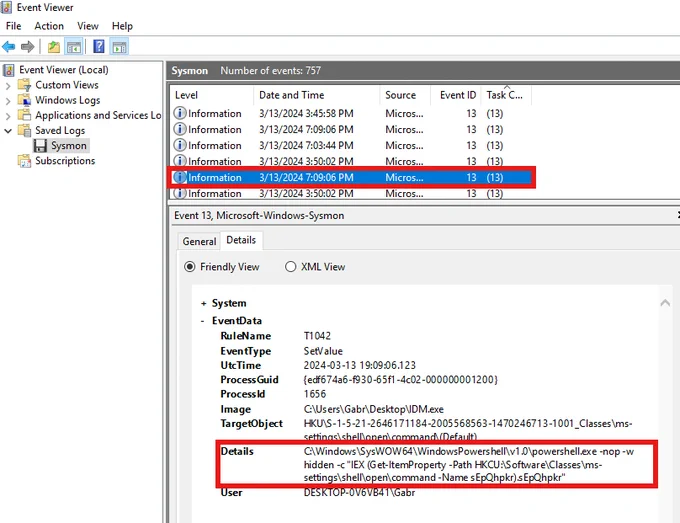Screen dimensions: 680x523
Task: Click the Image path IDM.exe value
Action: tap(373, 409)
